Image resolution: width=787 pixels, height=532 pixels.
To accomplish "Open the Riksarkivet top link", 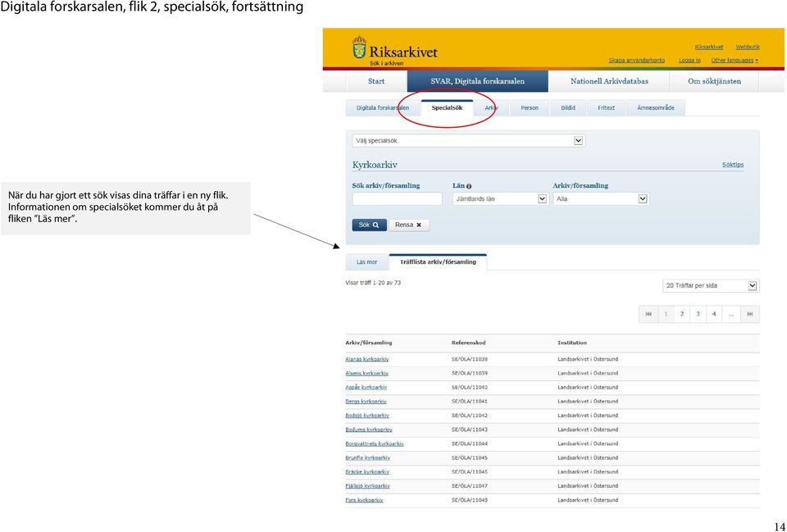I will [708, 48].
